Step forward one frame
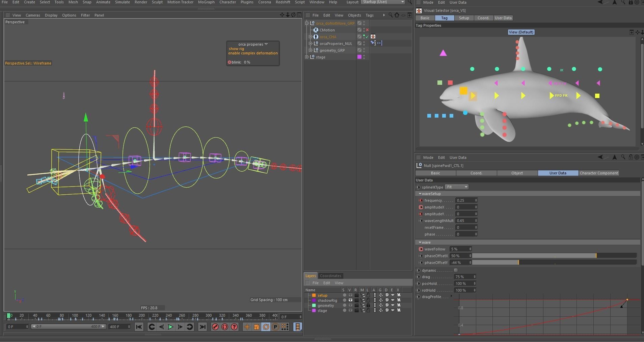The image size is (644, 342). [180, 327]
